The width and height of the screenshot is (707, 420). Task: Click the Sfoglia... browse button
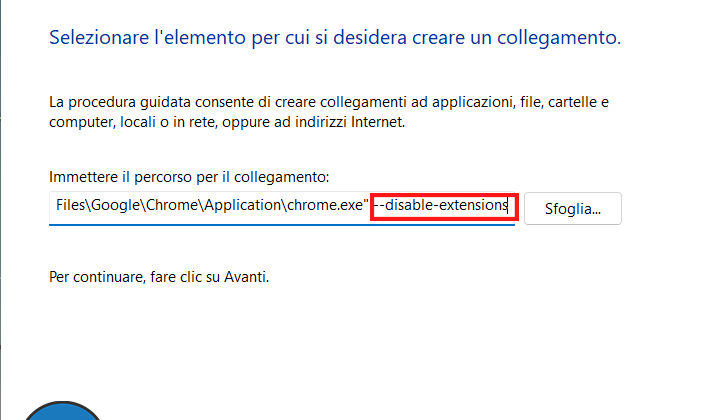(x=572, y=209)
